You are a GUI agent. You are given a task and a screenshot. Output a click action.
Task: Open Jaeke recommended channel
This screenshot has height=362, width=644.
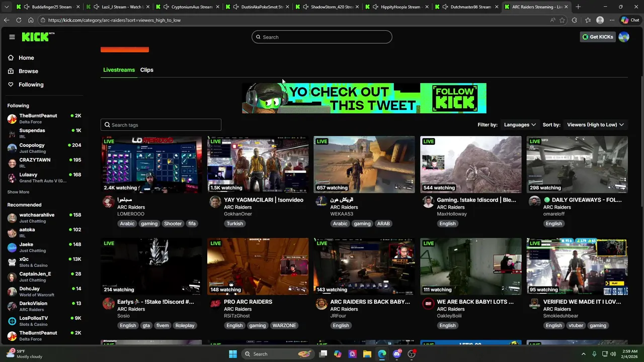point(44,247)
